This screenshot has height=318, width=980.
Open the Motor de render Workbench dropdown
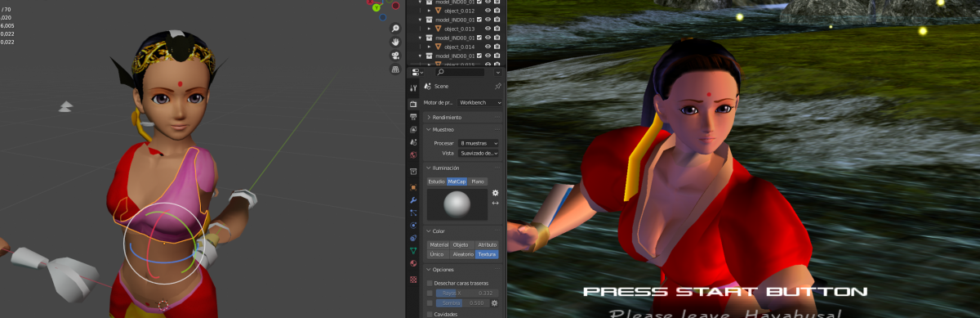click(x=479, y=102)
